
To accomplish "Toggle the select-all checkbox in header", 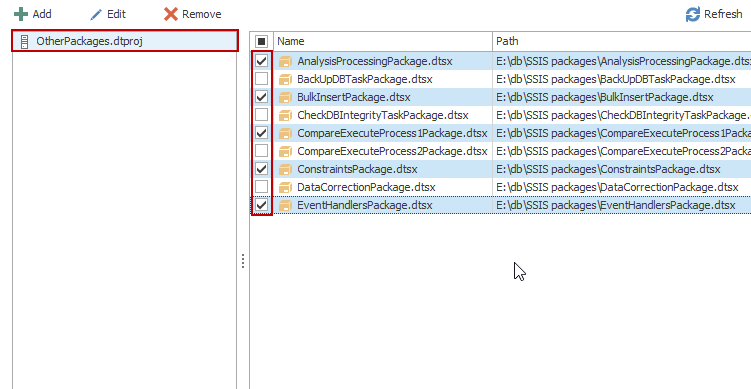I will click(x=262, y=42).
